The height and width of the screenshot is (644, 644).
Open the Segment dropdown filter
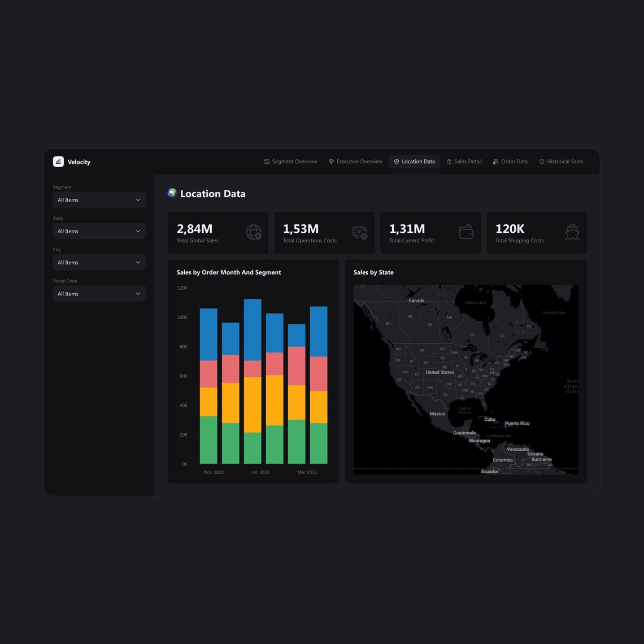(x=99, y=199)
